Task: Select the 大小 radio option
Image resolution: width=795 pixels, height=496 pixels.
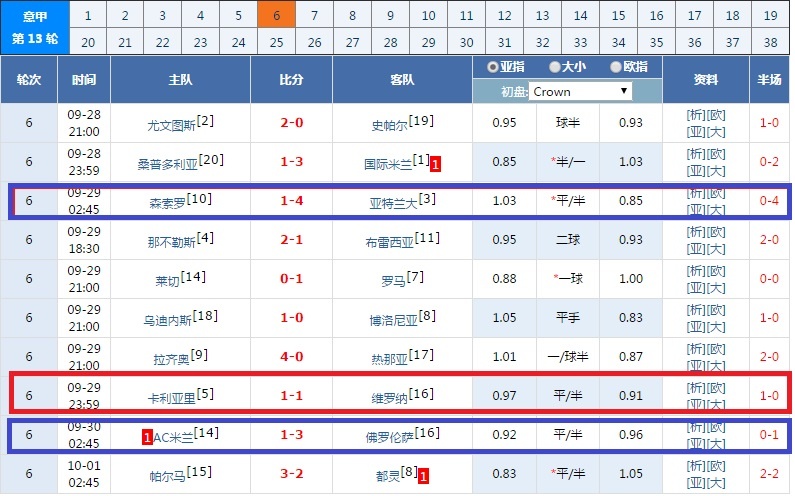Action: [x=555, y=67]
